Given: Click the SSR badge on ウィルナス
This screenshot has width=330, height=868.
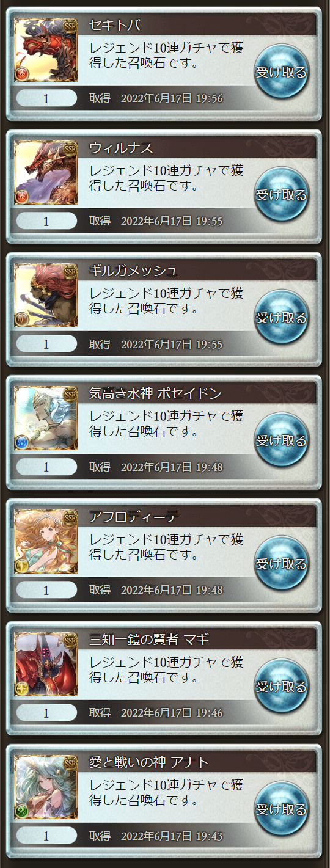Looking at the screenshot, I should [x=70, y=147].
